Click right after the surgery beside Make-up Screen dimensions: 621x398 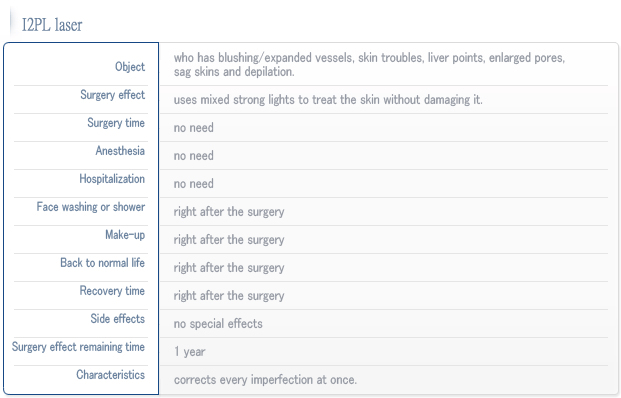click(x=229, y=240)
